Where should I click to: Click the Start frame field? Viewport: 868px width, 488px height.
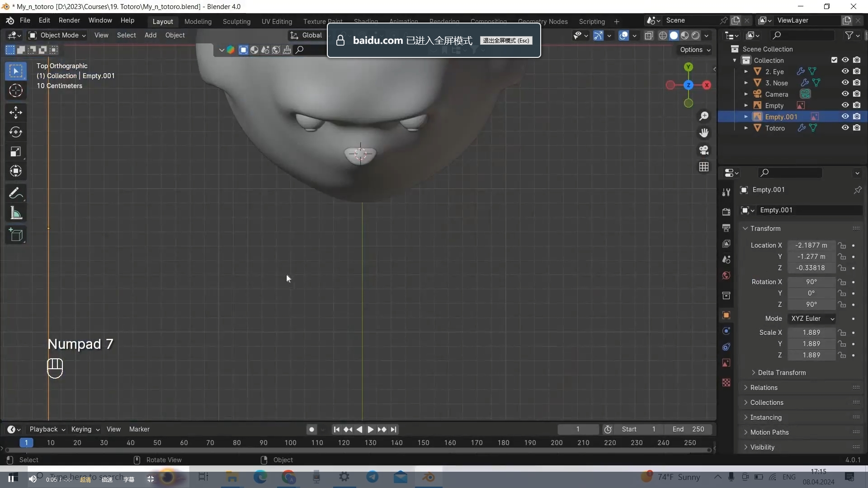tap(638, 429)
